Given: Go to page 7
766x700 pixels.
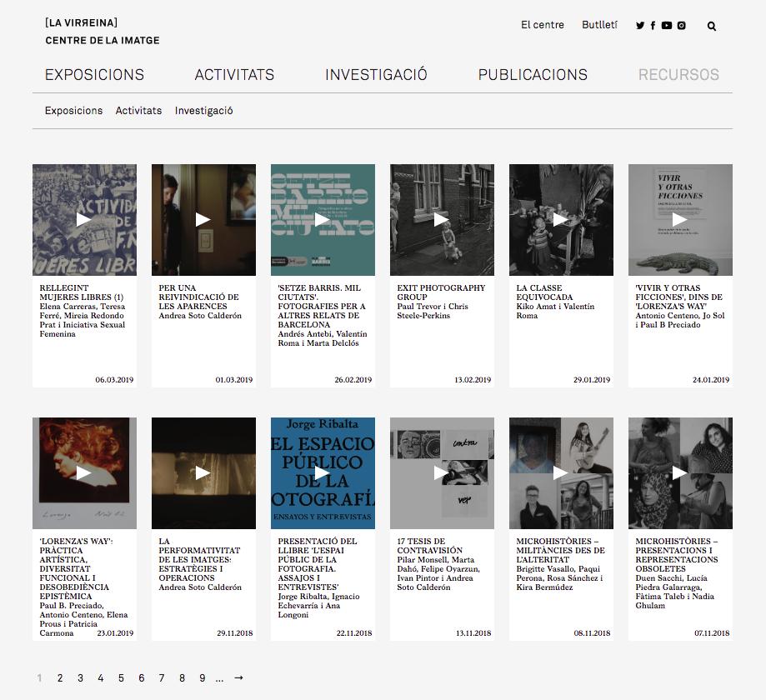Looking at the screenshot, I should click(162, 678).
